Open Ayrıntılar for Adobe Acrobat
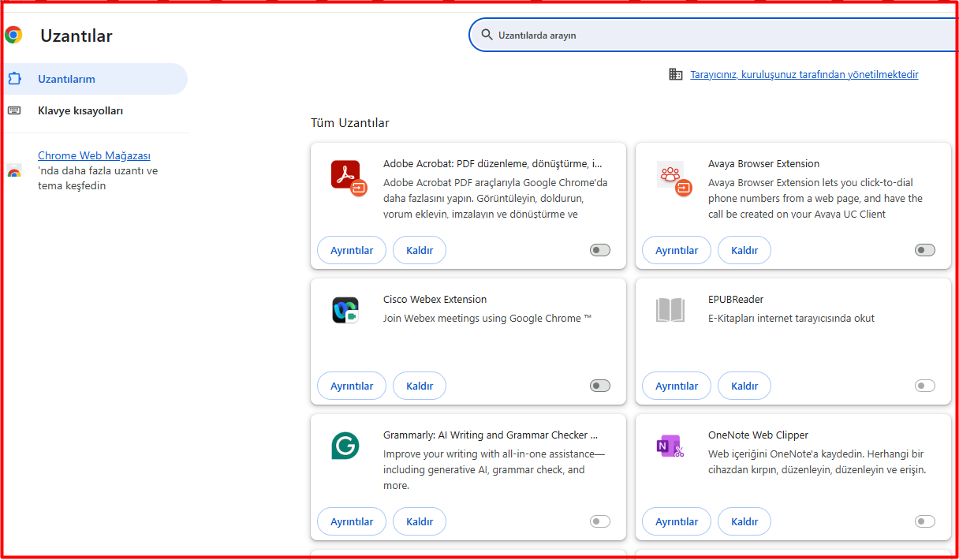This screenshot has height=560, width=959. pyautogui.click(x=352, y=250)
